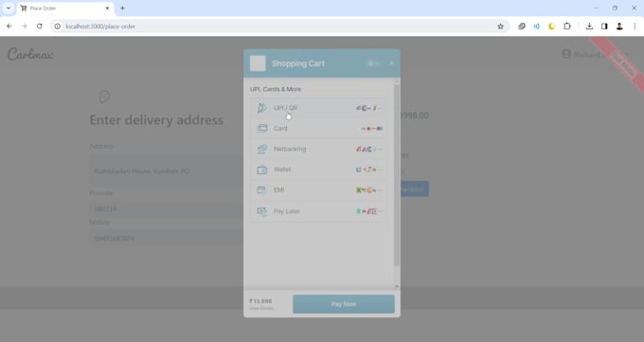This screenshot has height=342, width=644.
Task: Click the 'UPI, Cards & More' heading
Action: point(276,89)
